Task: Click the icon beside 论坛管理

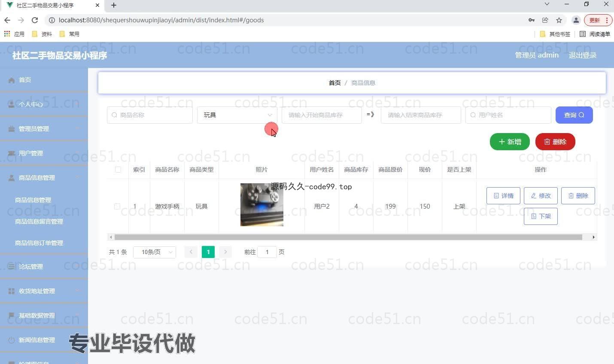Action: point(12,267)
